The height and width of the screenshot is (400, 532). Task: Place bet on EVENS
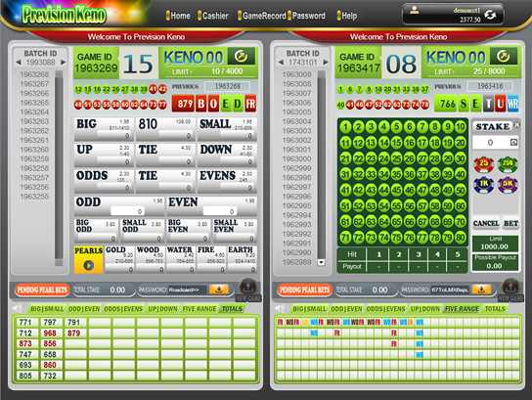[227, 181]
